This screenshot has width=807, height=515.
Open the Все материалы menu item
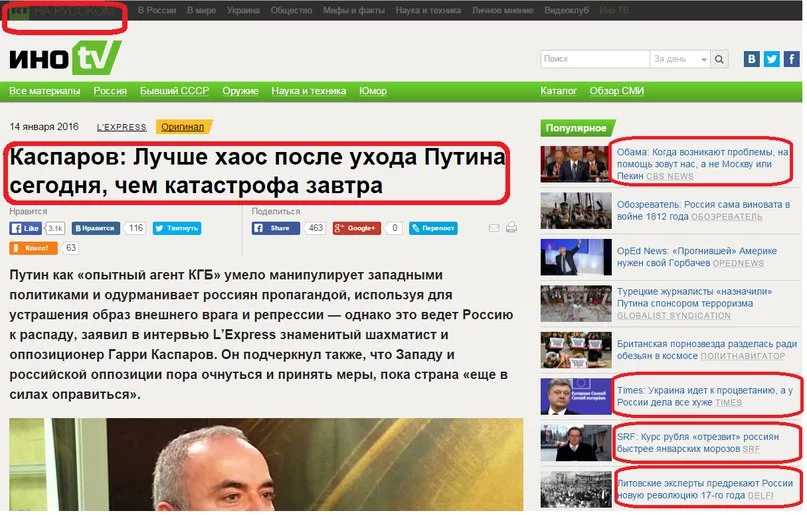[45, 91]
